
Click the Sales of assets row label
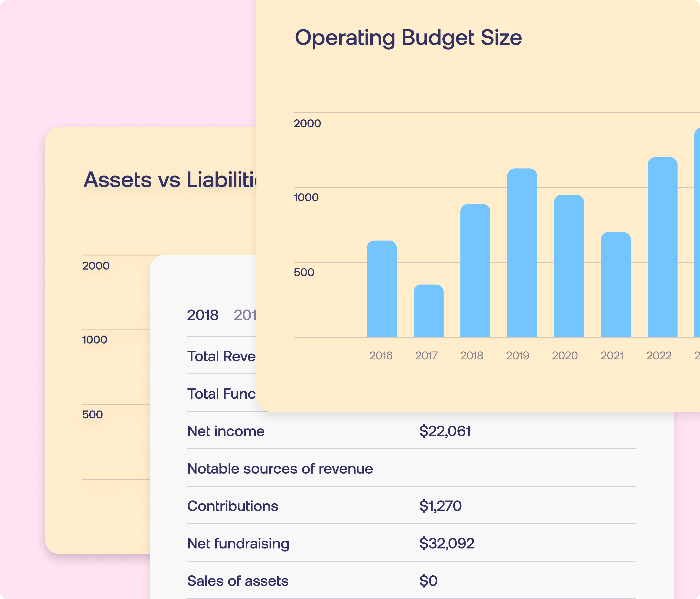(x=238, y=581)
